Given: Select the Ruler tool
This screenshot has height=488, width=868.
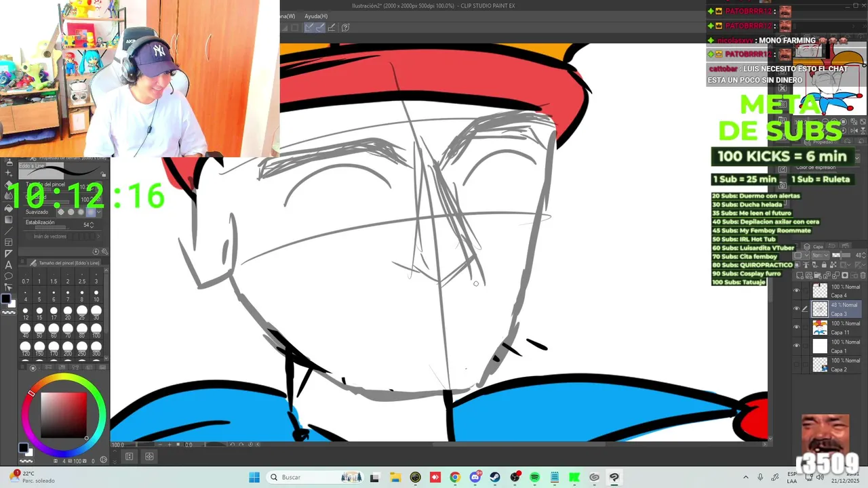Looking at the screenshot, I should point(9,253).
